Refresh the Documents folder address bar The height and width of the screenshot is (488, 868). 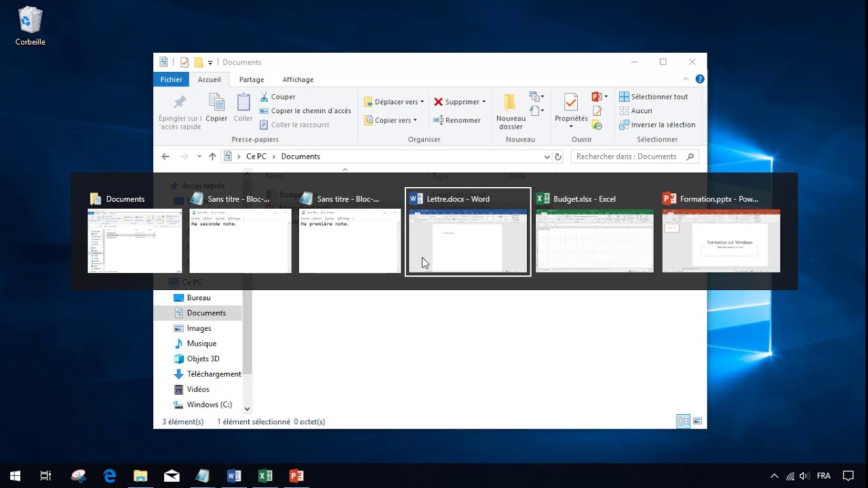tap(558, 157)
